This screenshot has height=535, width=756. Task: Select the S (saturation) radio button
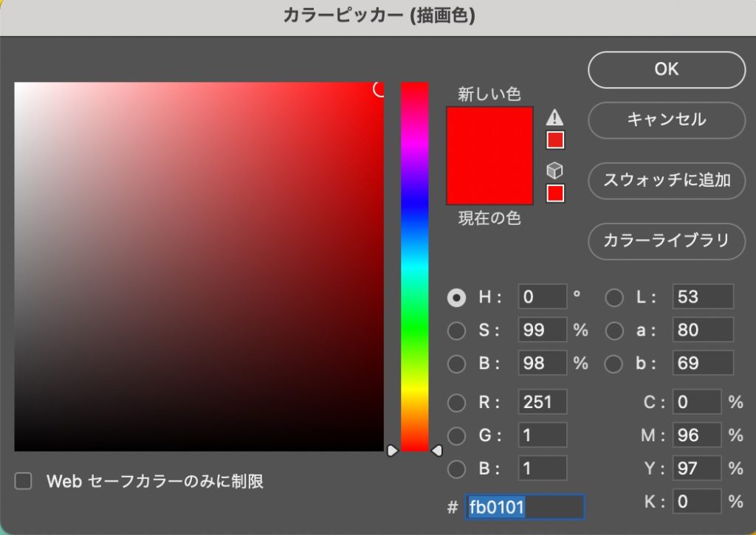[456, 331]
